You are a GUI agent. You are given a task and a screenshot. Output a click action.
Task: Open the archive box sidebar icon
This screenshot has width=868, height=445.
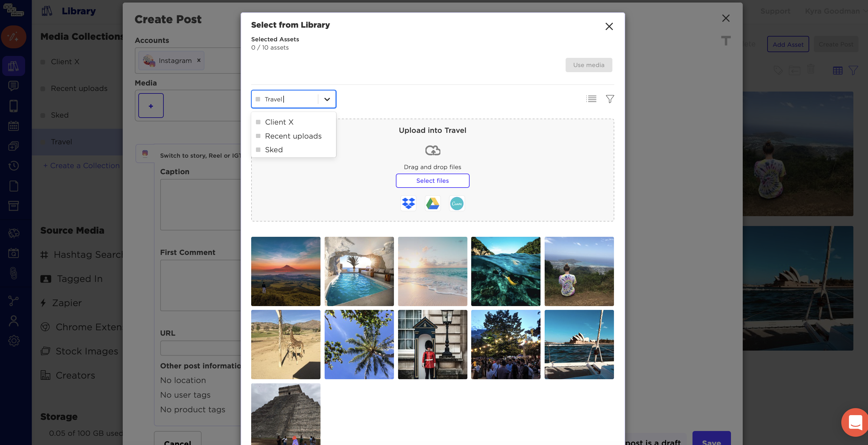pos(13,206)
